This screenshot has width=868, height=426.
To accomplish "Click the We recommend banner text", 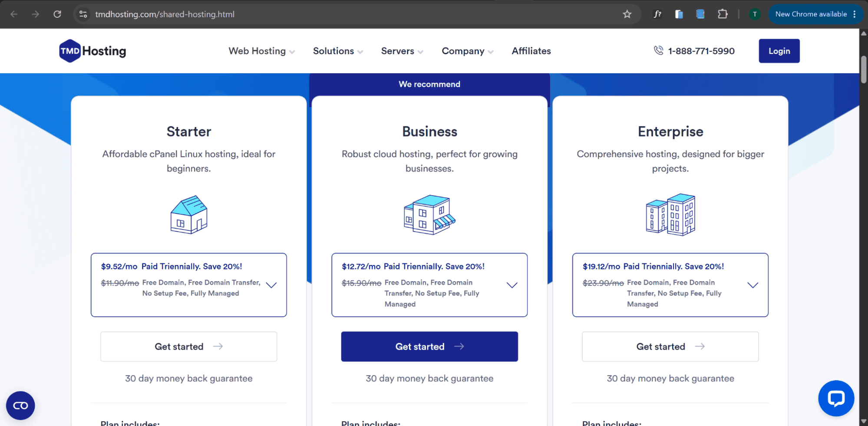I will click(429, 84).
